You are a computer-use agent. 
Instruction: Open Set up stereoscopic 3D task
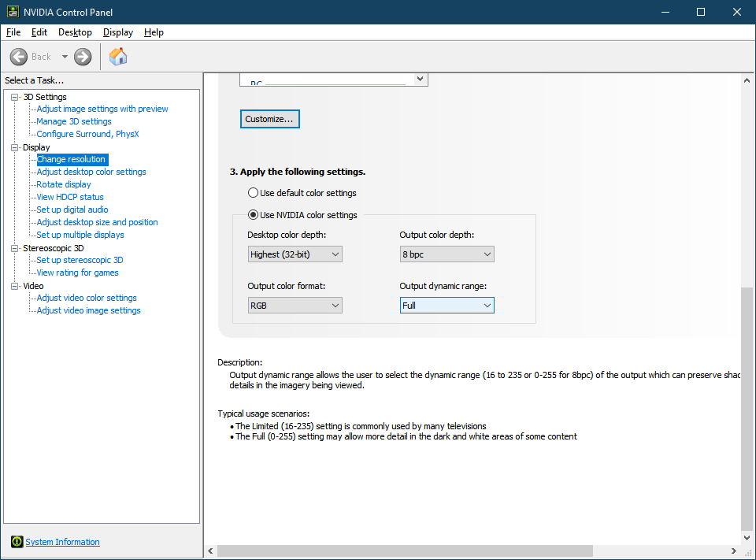[x=80, y=260]
